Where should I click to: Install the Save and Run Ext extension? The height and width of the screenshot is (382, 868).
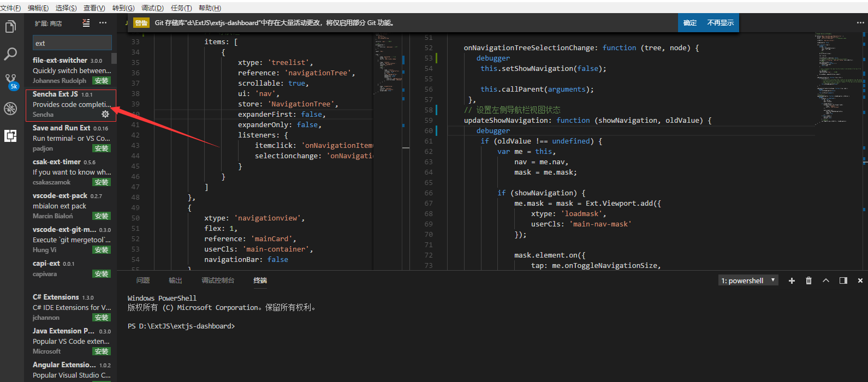coord(102,148)
